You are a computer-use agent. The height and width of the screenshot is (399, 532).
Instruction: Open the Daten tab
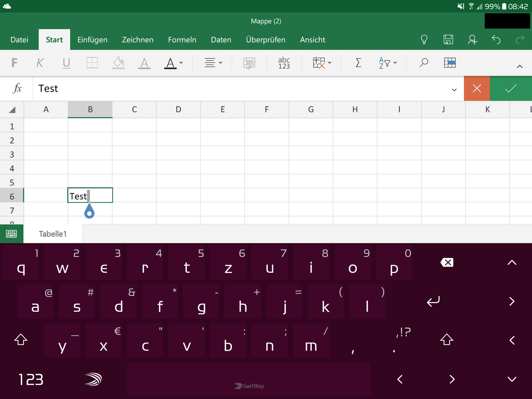pyautogui.click(x=221, y=40)
